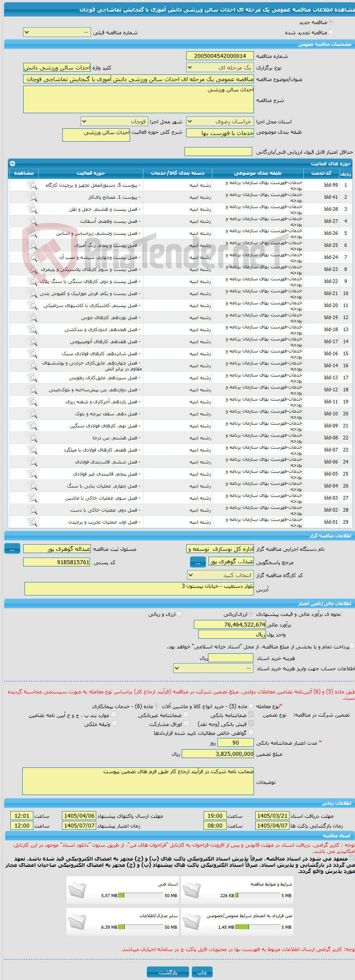Open magnifier view for row bld-12
Screen dimensions: 355x980
pyautogui.click(x=32, y=390)
